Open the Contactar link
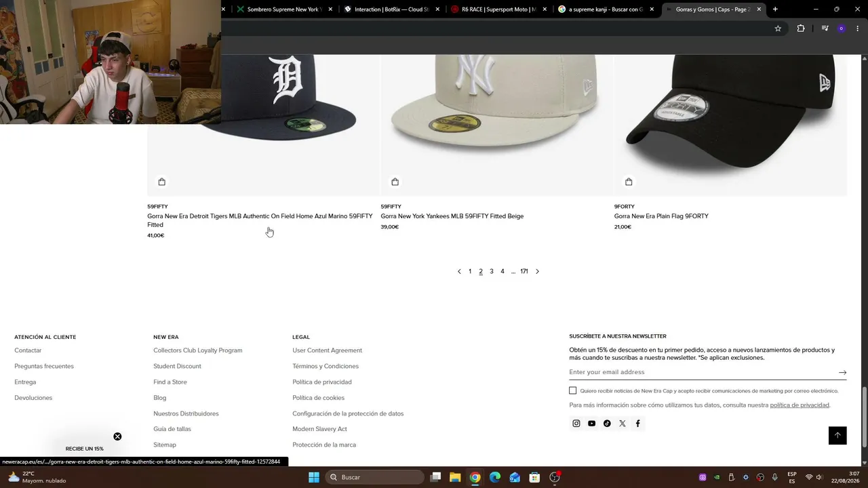 tap(28, 350)
